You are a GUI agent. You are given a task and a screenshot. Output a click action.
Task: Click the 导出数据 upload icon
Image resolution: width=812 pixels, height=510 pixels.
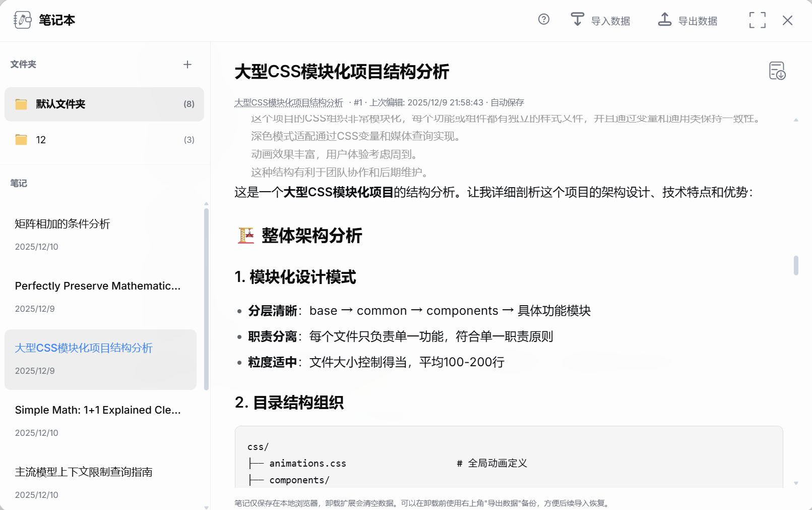pos(664,19)
